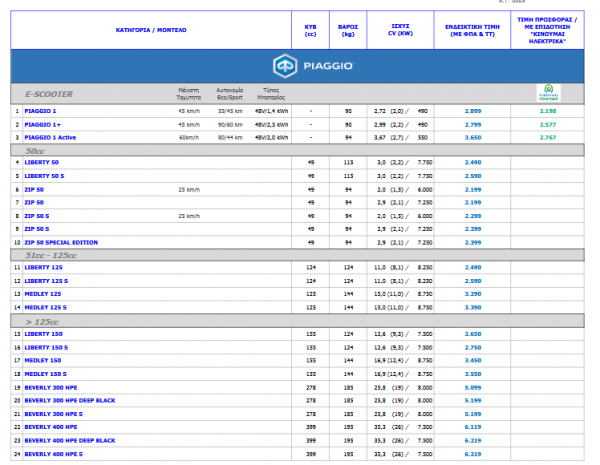This screenshot has width=600, height=465.
Task: Select the LIBERTY 150 S model name
Action: point(46,348)
